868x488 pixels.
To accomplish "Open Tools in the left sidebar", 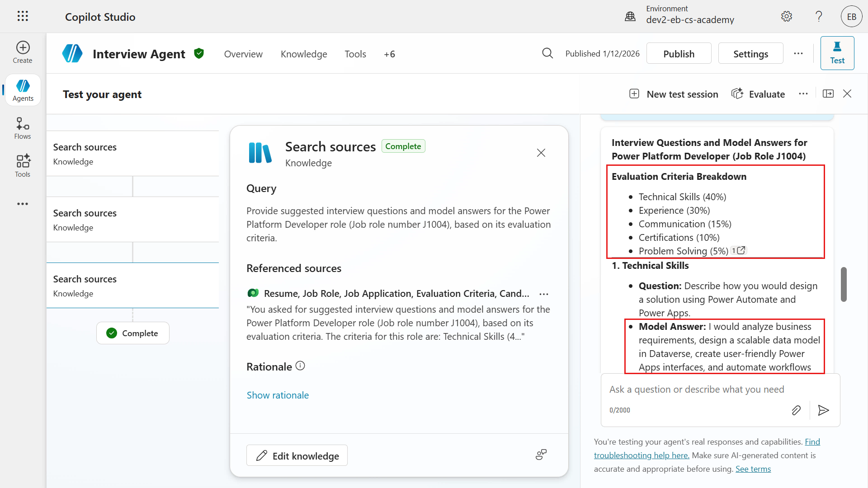I will coord(23,166).
